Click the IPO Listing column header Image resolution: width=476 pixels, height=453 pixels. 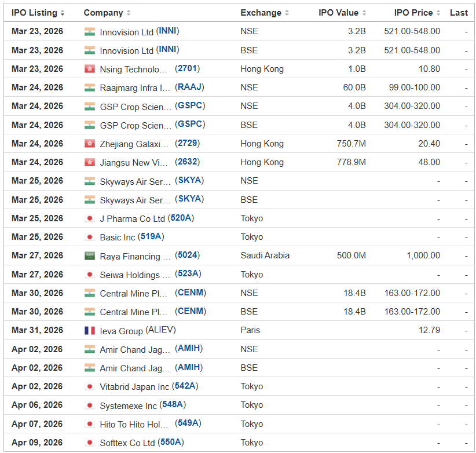(34, 13)
